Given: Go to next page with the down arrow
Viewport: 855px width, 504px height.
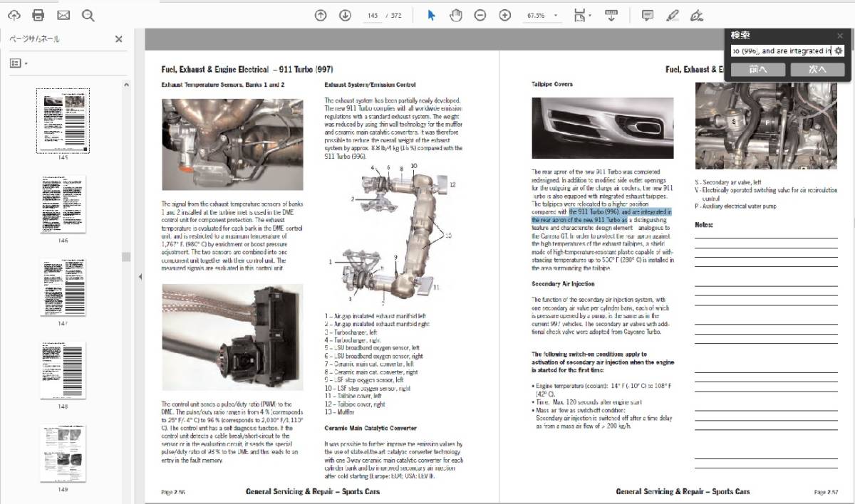Looking at the screenshot, I should tap(345, 15).
